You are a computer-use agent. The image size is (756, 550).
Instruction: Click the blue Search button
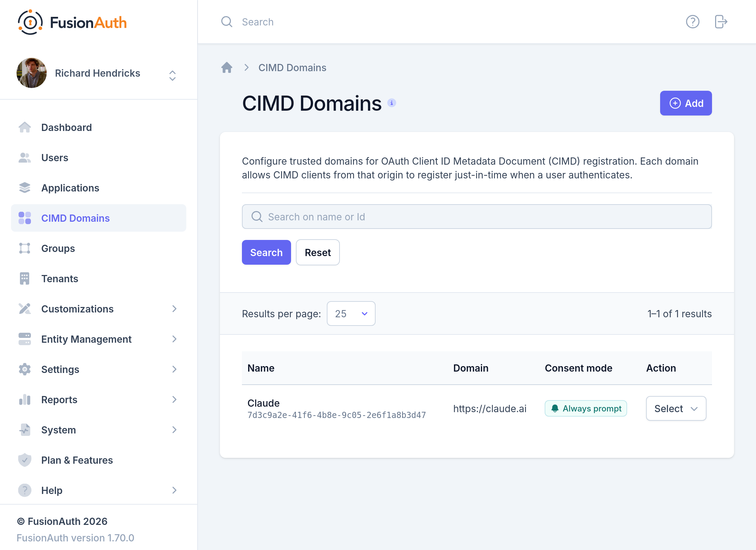[x=266, y=252]
